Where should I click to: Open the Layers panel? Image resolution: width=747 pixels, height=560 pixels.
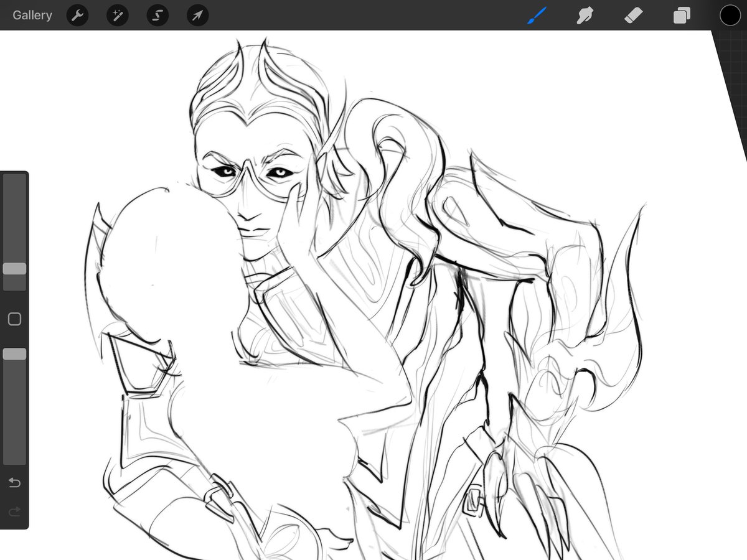[682, 16]
